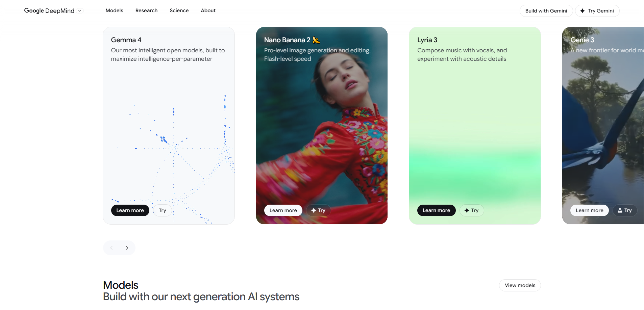Go to the Science navigation link
Screen dimensions: 644x310
pos(179,10)
